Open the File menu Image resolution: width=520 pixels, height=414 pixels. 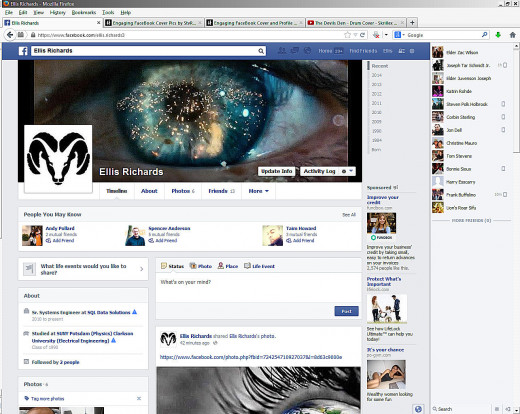(9, 12)
